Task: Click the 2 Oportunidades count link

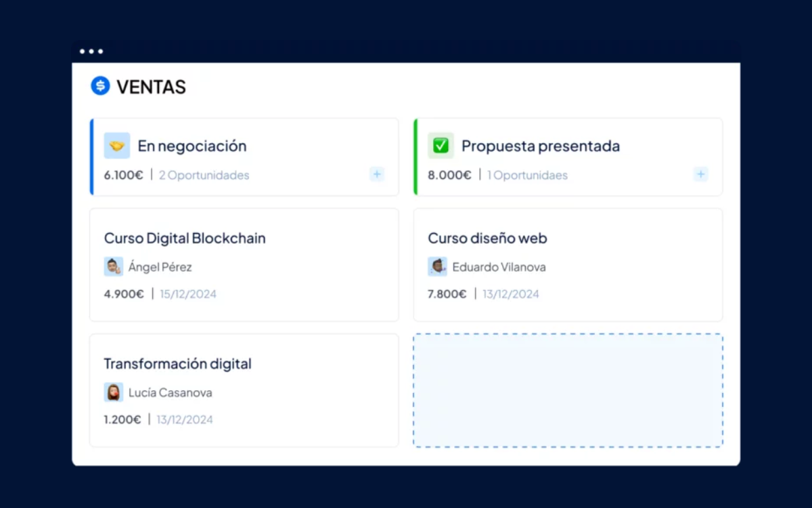Action: point(204,175)
